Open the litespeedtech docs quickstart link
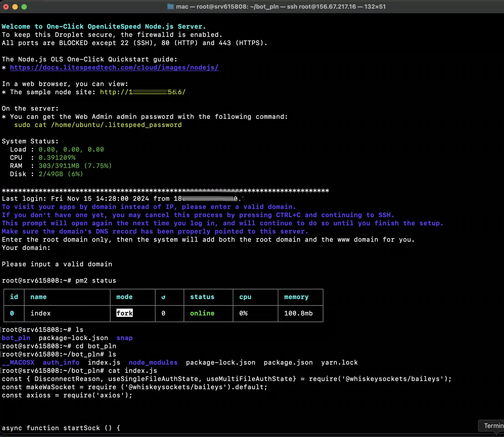Image resolution: width=504 pixels, height=437 pixels. pos(114,68)
